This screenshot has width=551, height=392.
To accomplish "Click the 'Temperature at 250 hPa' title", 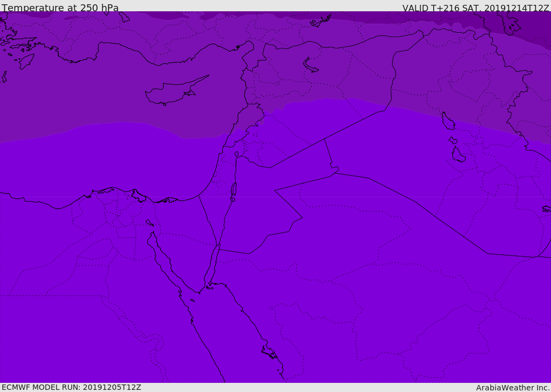I will (x=60, y=8).
